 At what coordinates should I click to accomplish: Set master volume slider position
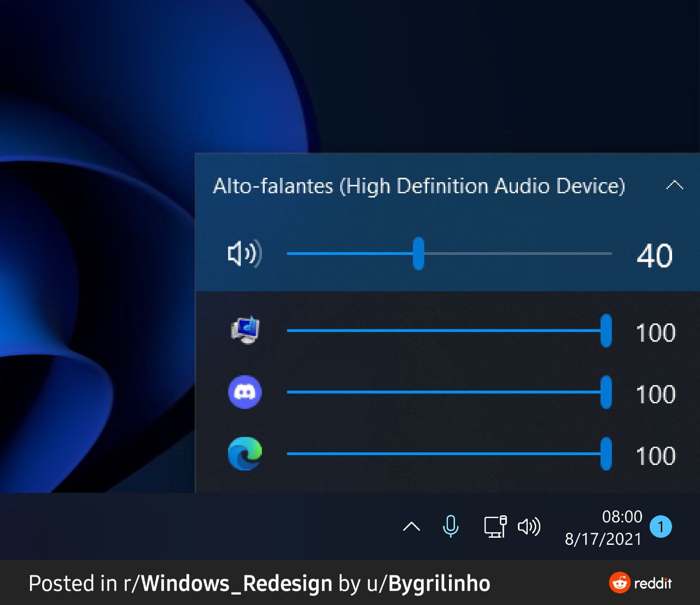(x=449, y=254)
